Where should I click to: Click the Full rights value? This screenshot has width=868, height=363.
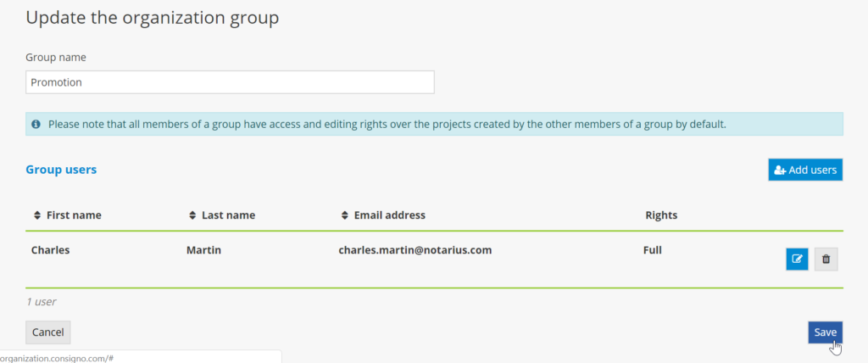click(x=653, y=250)
